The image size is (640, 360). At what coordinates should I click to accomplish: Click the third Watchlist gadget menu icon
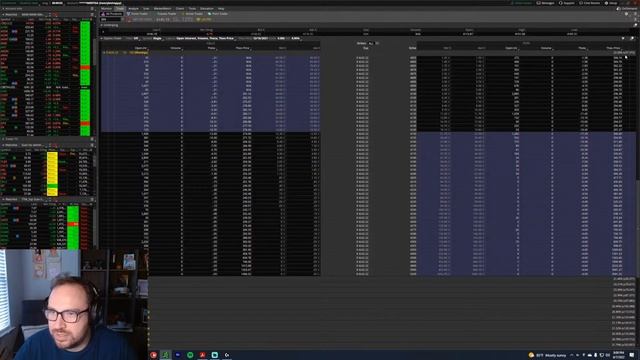point(92,200)
